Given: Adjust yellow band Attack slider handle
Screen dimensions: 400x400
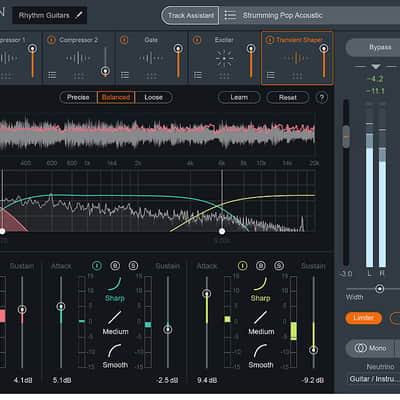Looking at the screenshot, I should tap(207, 294).
